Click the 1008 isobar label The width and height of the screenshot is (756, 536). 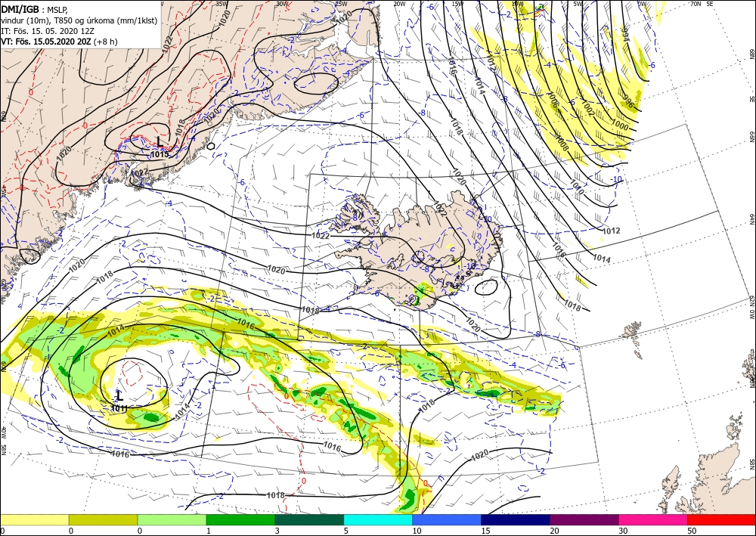click(562, 143)
